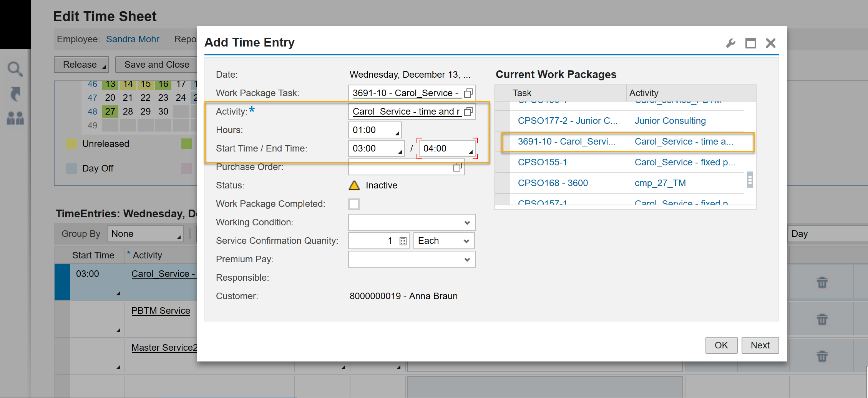This screenshot has width=868, height=398.
Task: Expand the Working Condition dropdown
Action: click(467, 223)
